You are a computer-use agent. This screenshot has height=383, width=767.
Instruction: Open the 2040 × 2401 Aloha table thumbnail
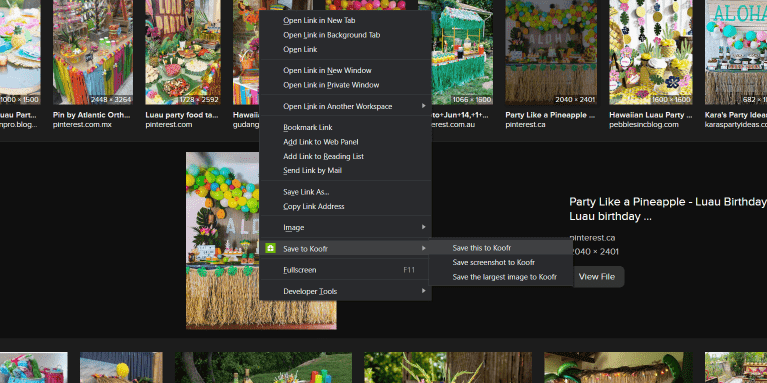pos(551,52)
